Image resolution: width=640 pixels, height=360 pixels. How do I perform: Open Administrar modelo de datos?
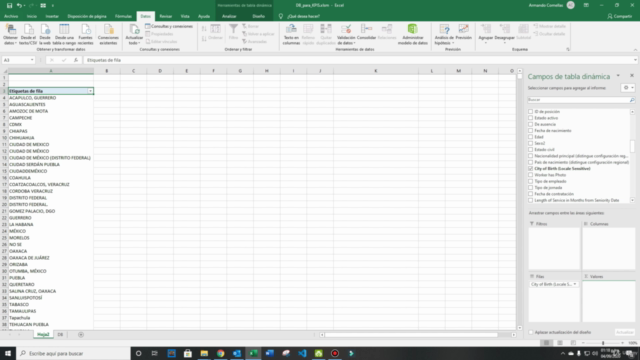[x=413, y=34]
